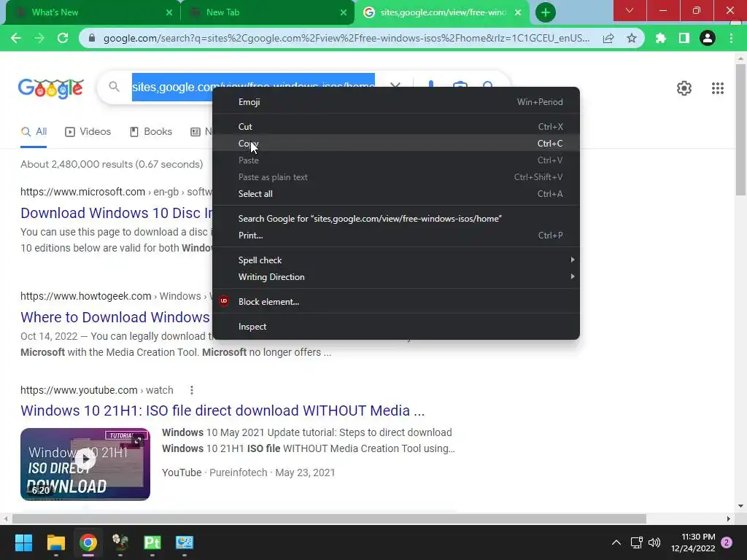Open the Windows Start button
Image resolution: width=747 pixels, height=560 pixels.
(23, 542)
